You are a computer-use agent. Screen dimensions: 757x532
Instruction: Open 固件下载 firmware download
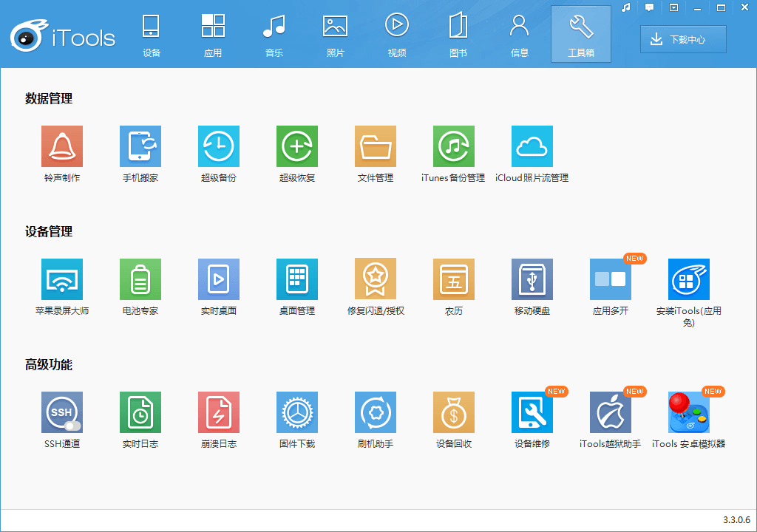coord(297,412)
